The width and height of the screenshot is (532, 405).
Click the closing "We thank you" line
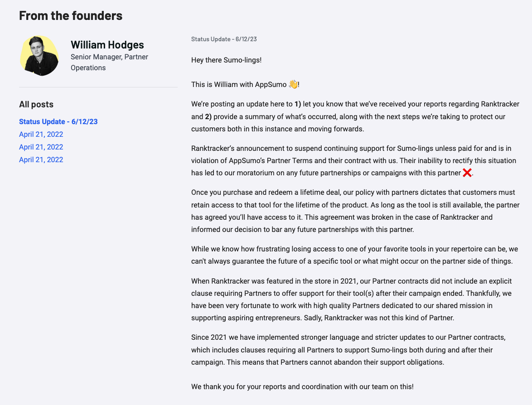pyautogui.click(x=302, y=386)
